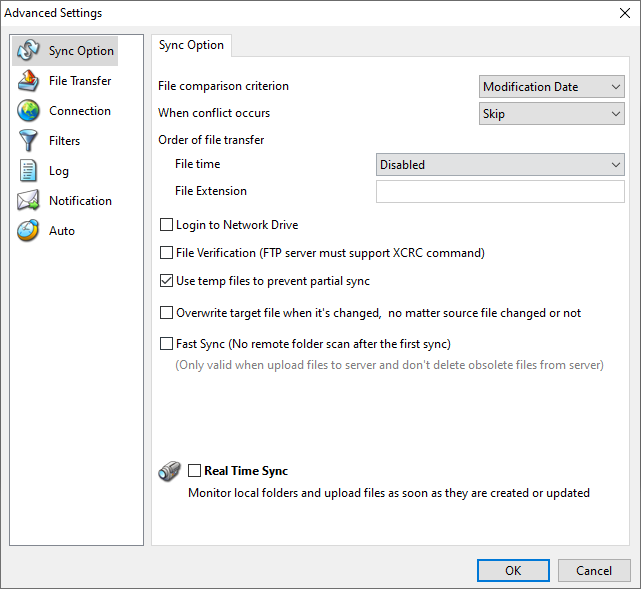
Task: Uncheck Use temp files to prevent partial sync
Action: [167, 281]
